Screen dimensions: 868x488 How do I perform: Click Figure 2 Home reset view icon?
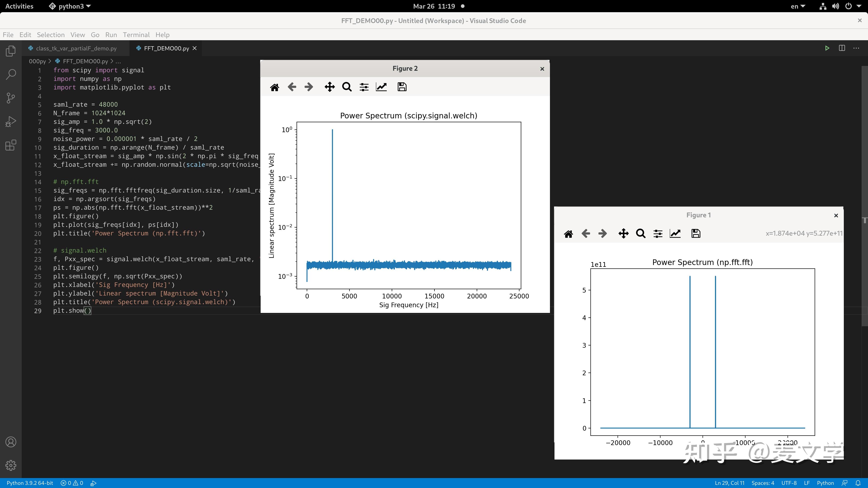point(274,87)
